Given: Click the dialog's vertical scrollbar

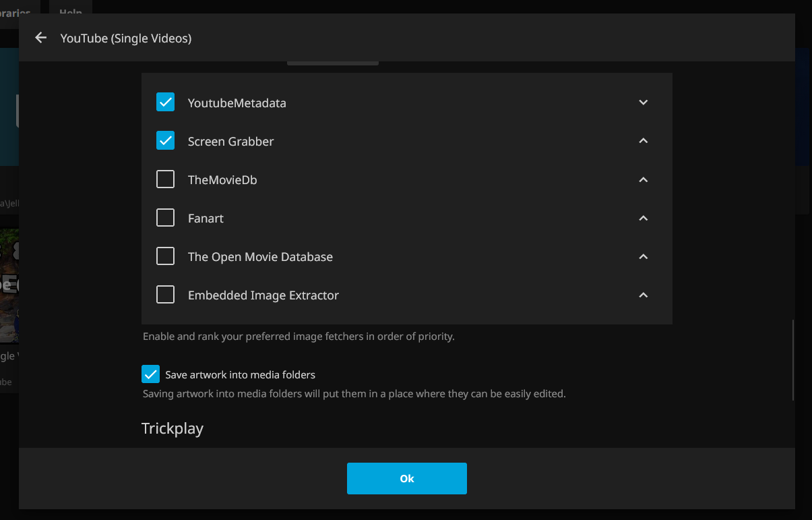Looking at the screenshot, I should point(792,360).
